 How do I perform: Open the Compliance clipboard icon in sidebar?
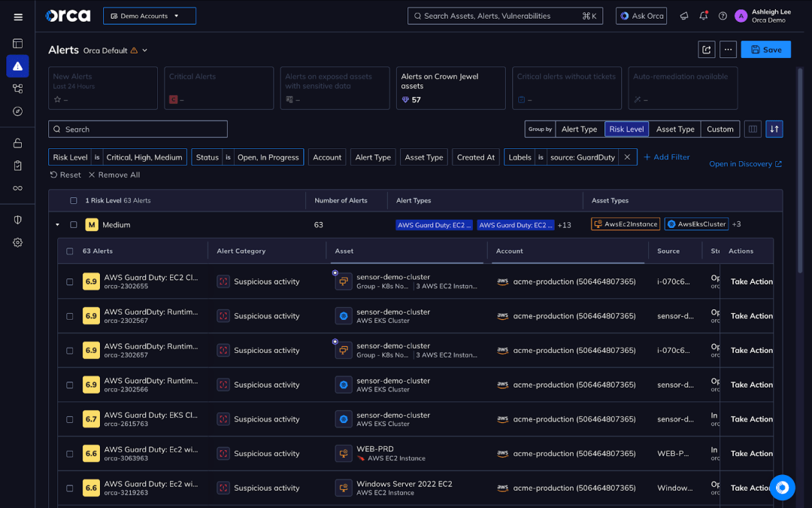(18, 167)
